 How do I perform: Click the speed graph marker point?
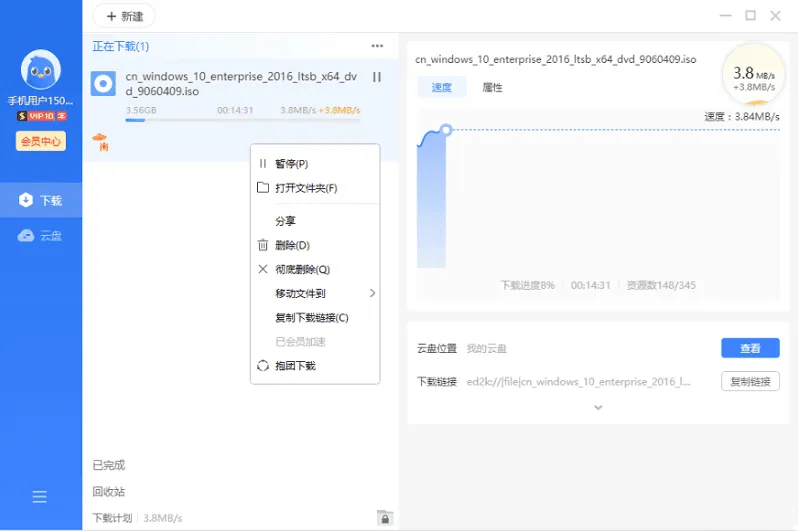(446, 130)
